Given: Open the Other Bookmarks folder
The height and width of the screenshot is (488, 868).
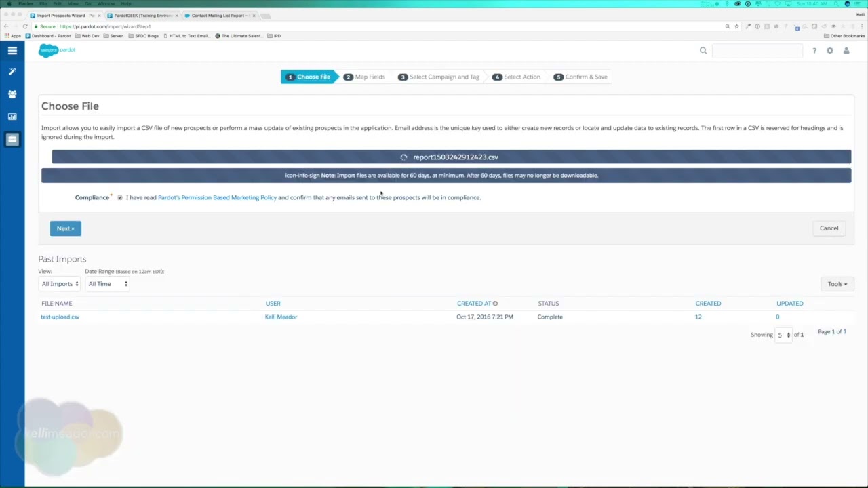Looking at the screenshot, I should pyautogui.click(x=844, y=36).
